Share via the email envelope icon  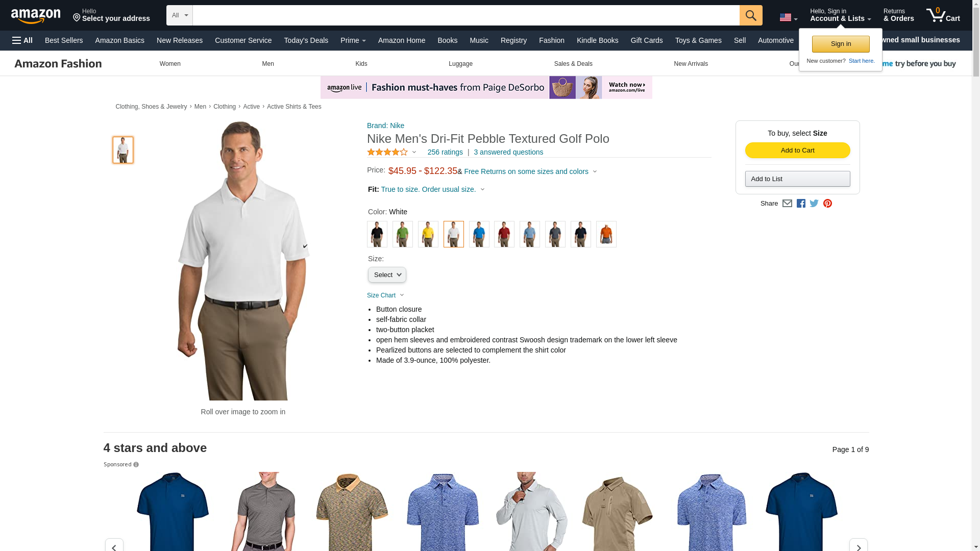(x=787, y=203)
